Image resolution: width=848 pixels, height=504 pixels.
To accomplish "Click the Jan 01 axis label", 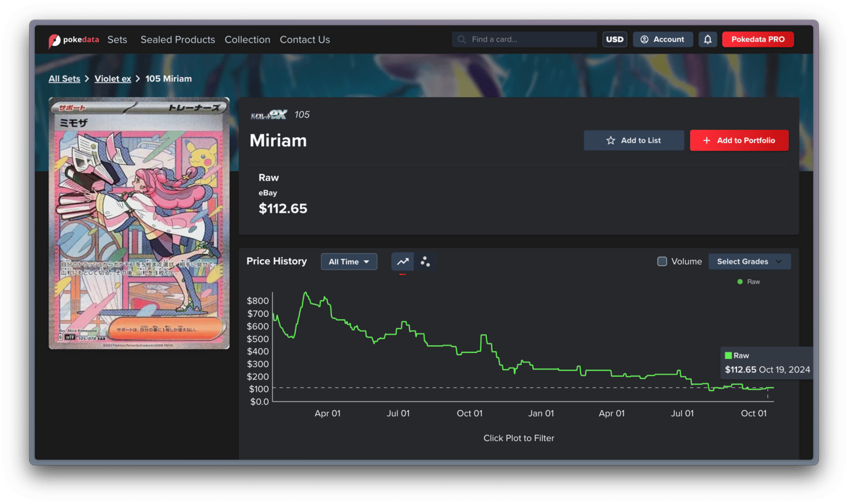I will [541, 413].
